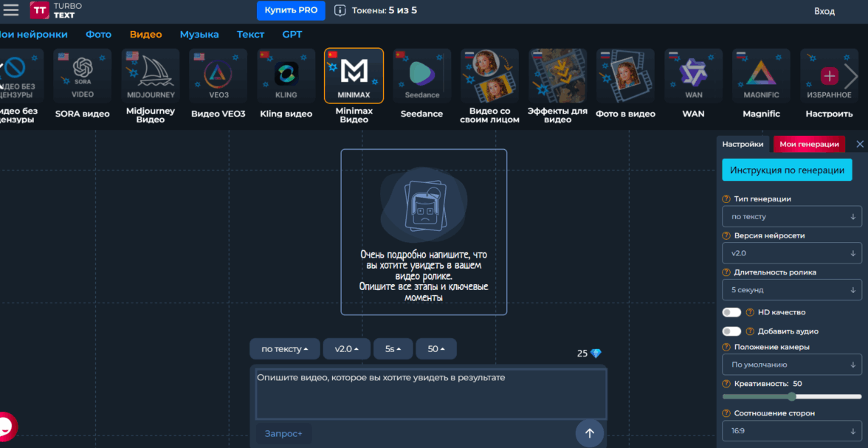
Task: Select WAN video tool
Action: (x=693, y=83)
